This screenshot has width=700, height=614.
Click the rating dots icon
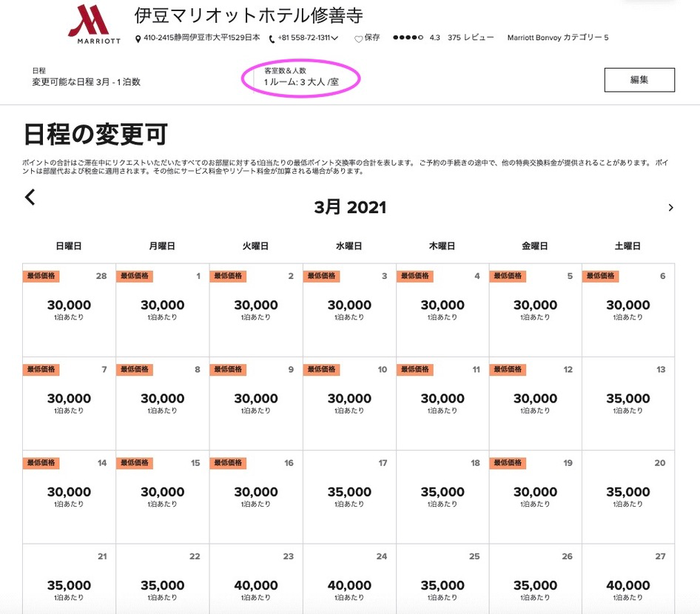(x=408, y=38)
